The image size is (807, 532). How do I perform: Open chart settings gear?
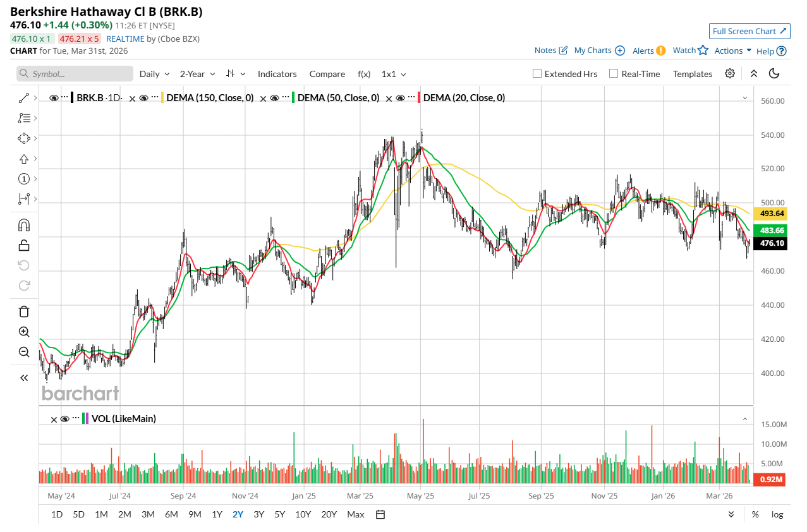point(730,74)
